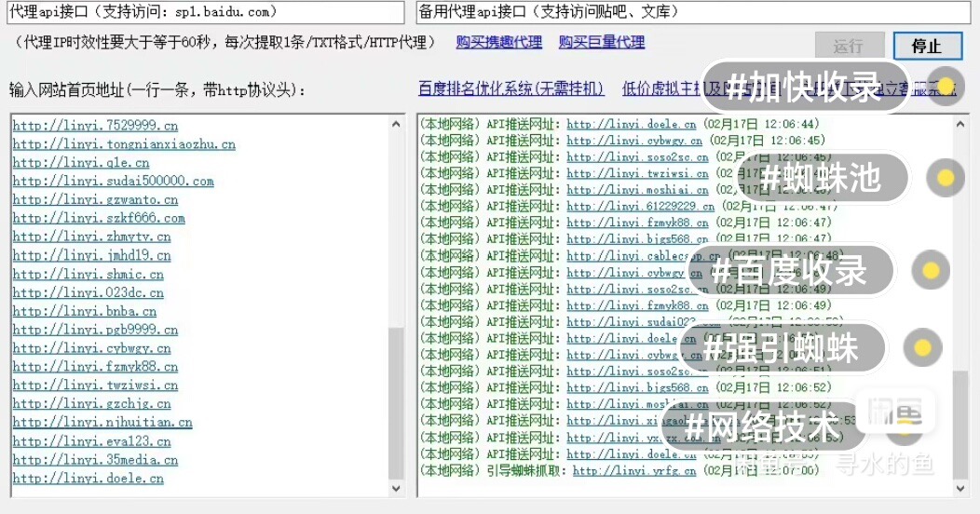Click the up arrow of the left list scrollbar

coord(396,123)
